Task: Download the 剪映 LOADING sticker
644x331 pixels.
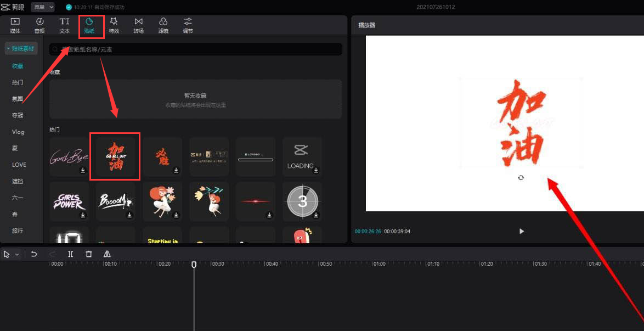Action: pyautogui.click(x=317, y=170)
